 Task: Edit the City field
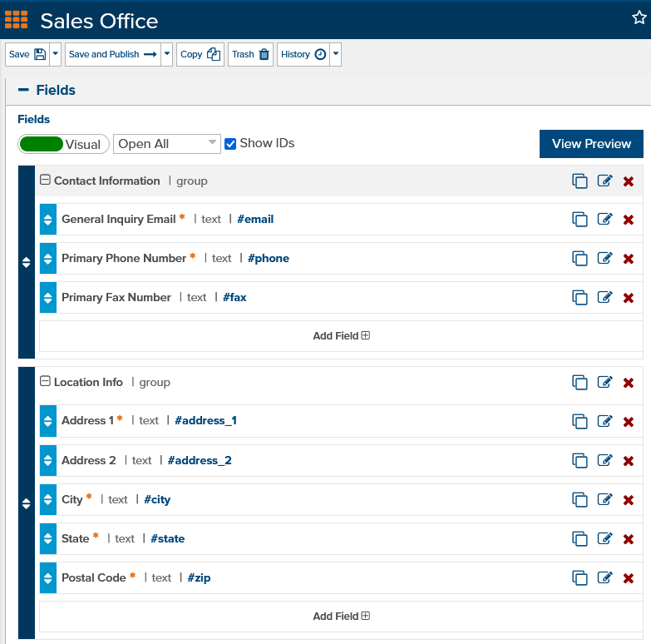[x=605, y=499]
